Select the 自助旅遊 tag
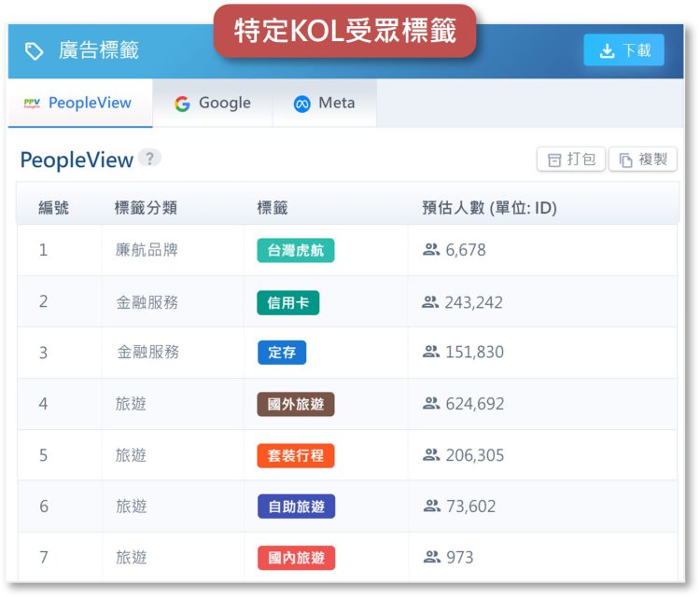700x597 pixels. [x=296, y=507]
